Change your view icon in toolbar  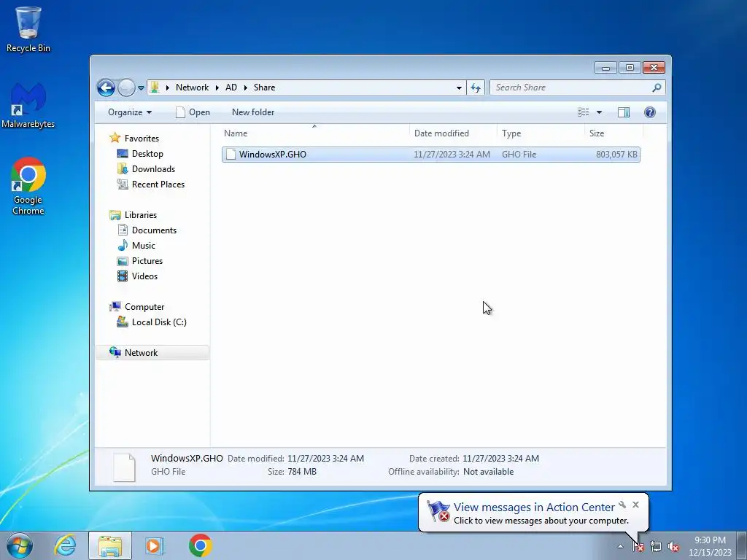coord(584,112)
